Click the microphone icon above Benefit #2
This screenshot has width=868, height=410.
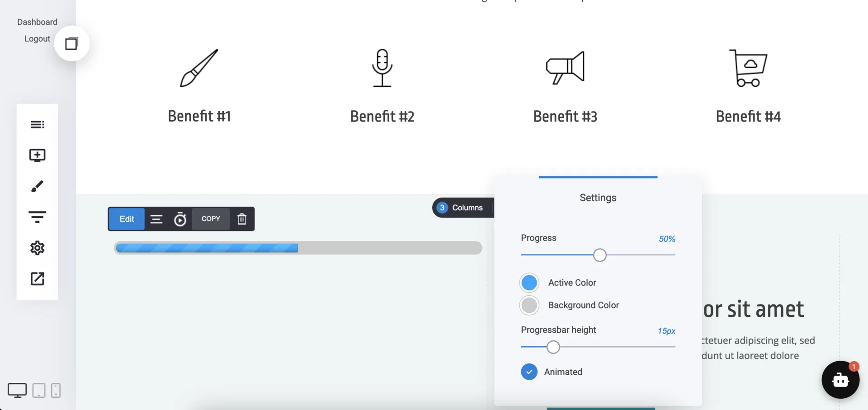(382, 68)
